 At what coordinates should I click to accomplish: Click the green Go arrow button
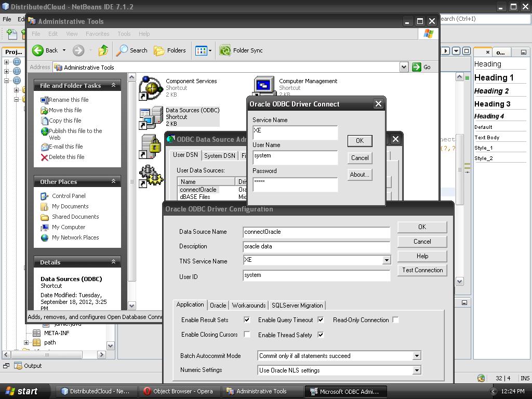(x=416, y=67)
